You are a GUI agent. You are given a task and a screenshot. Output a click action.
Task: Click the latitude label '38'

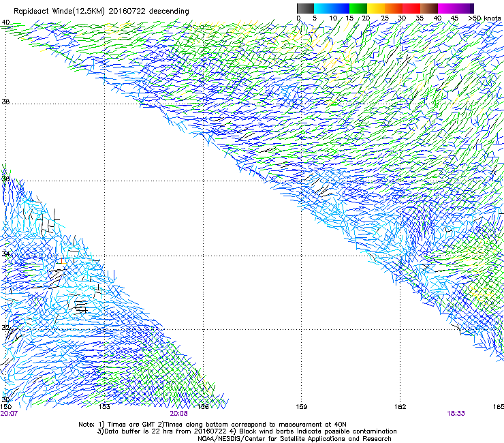click(x=5, y=102)
